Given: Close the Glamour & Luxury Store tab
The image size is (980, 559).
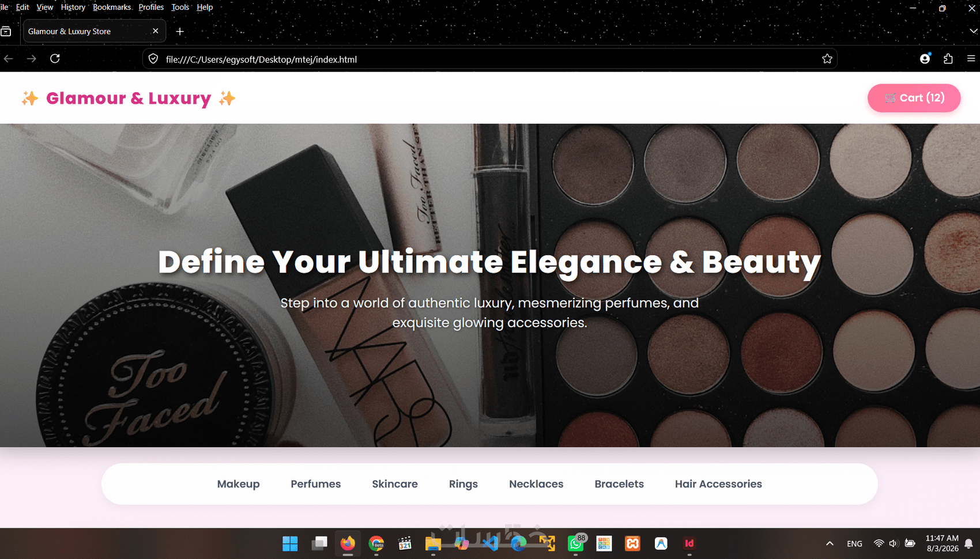Looking at the screenshot, I should click(156, 31).
